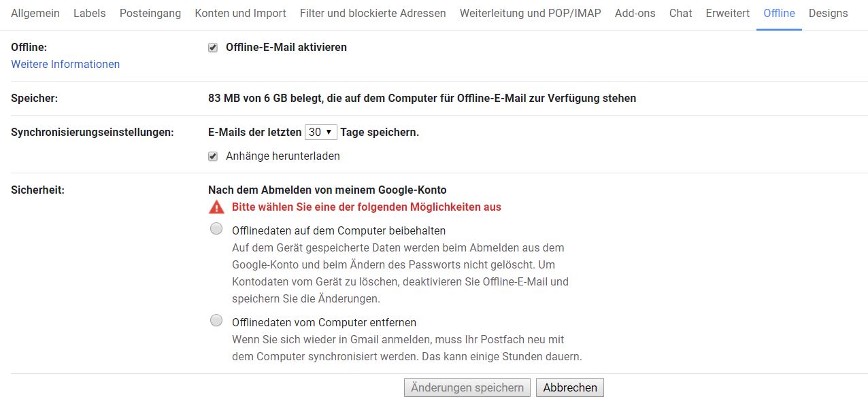Click the active Offline tab
Image resolution: width=868 pixels, height=416 pixels.
pos(779,14)
